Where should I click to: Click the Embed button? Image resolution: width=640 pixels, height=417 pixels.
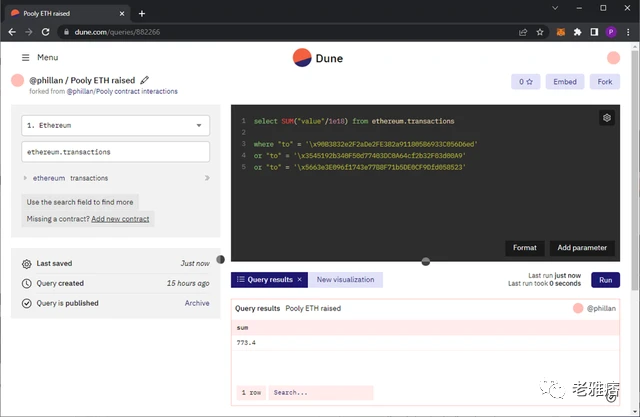click(565, 82)
